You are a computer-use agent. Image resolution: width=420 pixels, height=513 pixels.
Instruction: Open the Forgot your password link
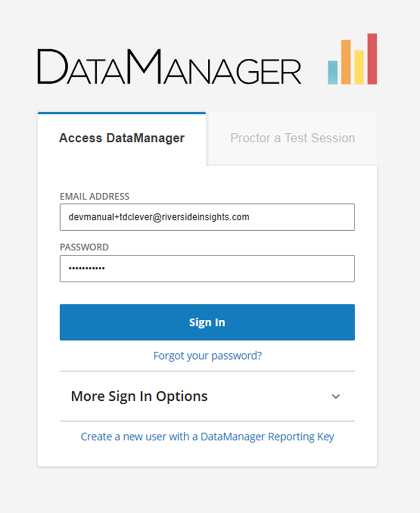click(207, 356)
